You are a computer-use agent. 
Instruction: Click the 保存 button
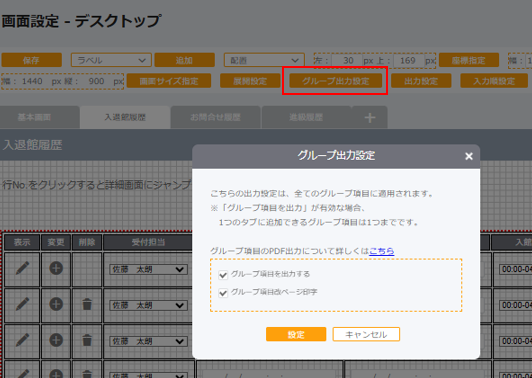pyautogui.click(x=32, y=60)
